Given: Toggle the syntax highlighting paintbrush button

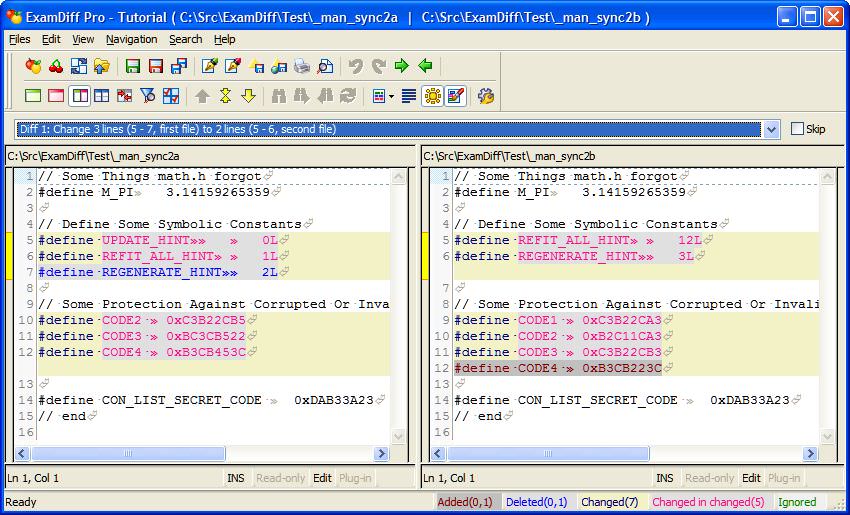Looking at the screenshot, I should coord(455,96).
